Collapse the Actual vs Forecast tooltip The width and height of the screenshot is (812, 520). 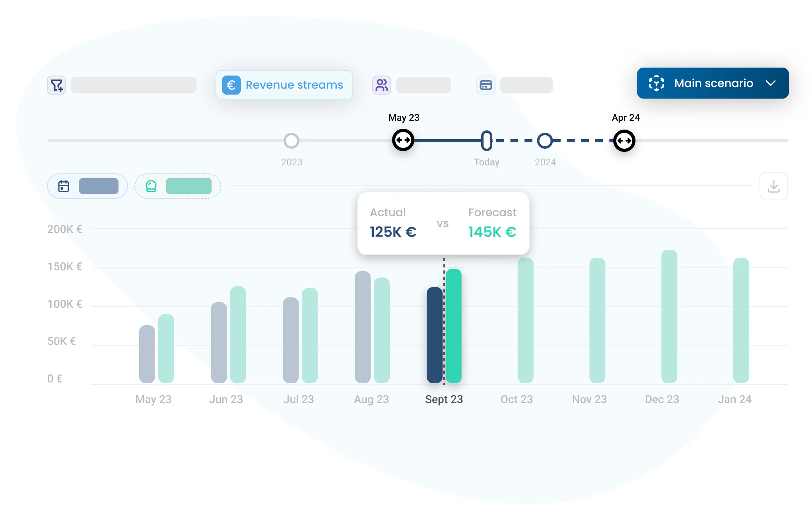point(443,223)
